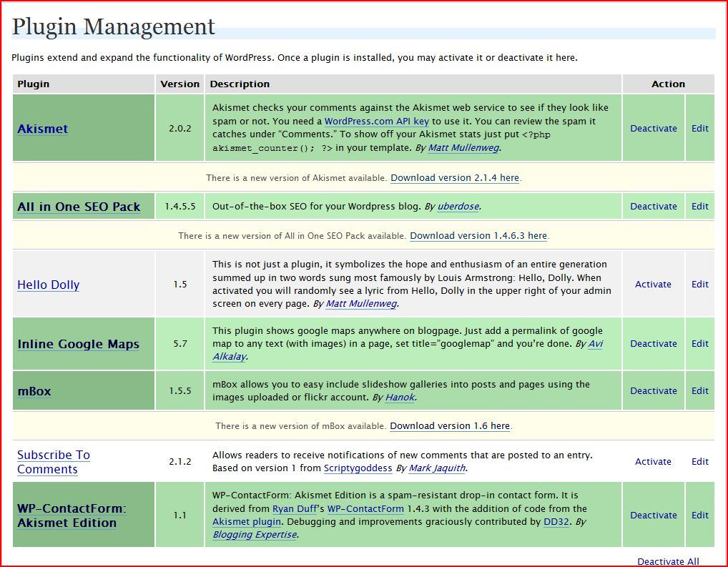
Task: Open Akismet plugin link in WP-ContactForm description
Action: pos(247,522)
